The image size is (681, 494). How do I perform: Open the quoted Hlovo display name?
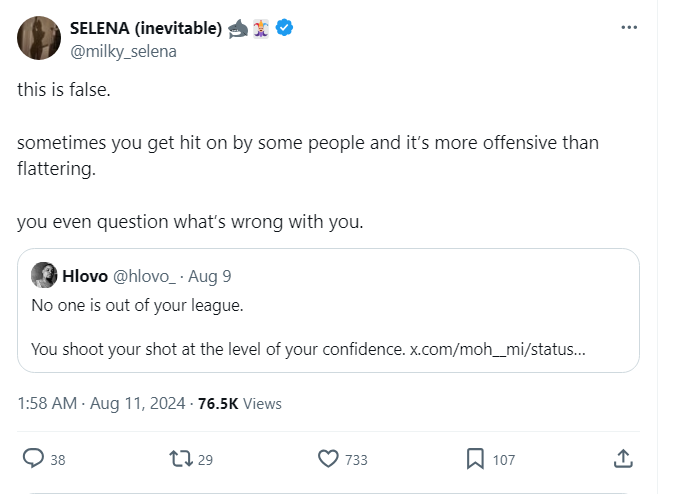click(85, 275)
